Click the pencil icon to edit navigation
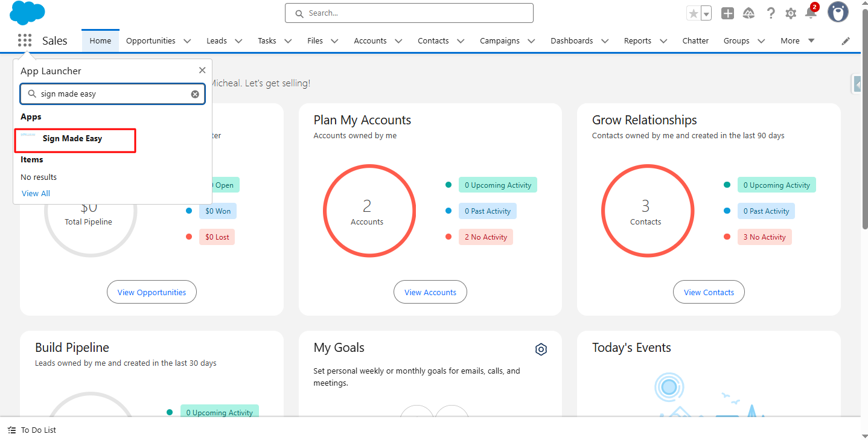Image resolution: width=868 pixels, height=440 pixels. pyautogui.click(x=846, y=41)
